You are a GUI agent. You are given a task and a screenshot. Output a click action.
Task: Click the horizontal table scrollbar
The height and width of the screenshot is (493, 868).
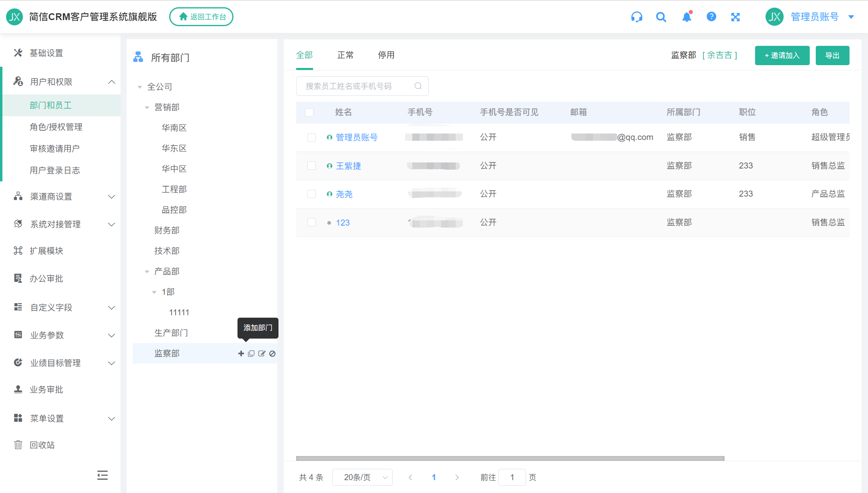pyautogui.click(x=510, y=458)
